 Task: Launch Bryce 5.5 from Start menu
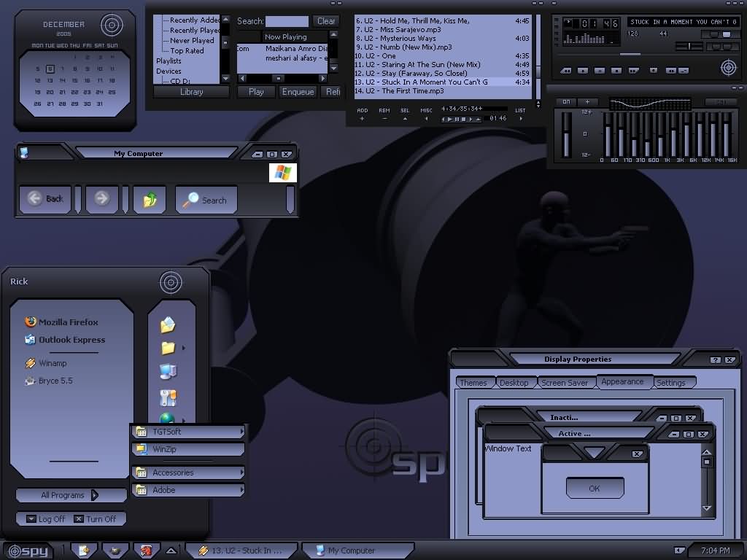click(x=49, y=381)
